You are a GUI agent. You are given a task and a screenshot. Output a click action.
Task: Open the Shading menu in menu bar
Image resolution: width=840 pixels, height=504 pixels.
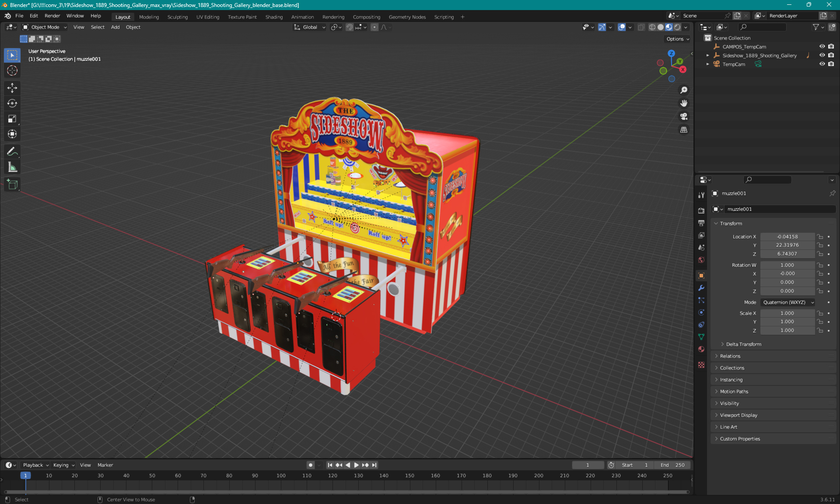coord(273,16)
